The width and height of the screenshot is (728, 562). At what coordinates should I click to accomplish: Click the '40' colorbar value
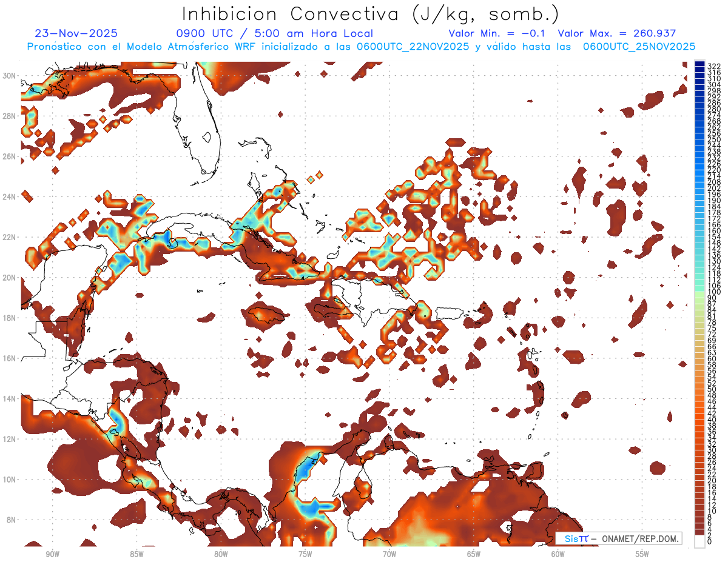point(712,420)
